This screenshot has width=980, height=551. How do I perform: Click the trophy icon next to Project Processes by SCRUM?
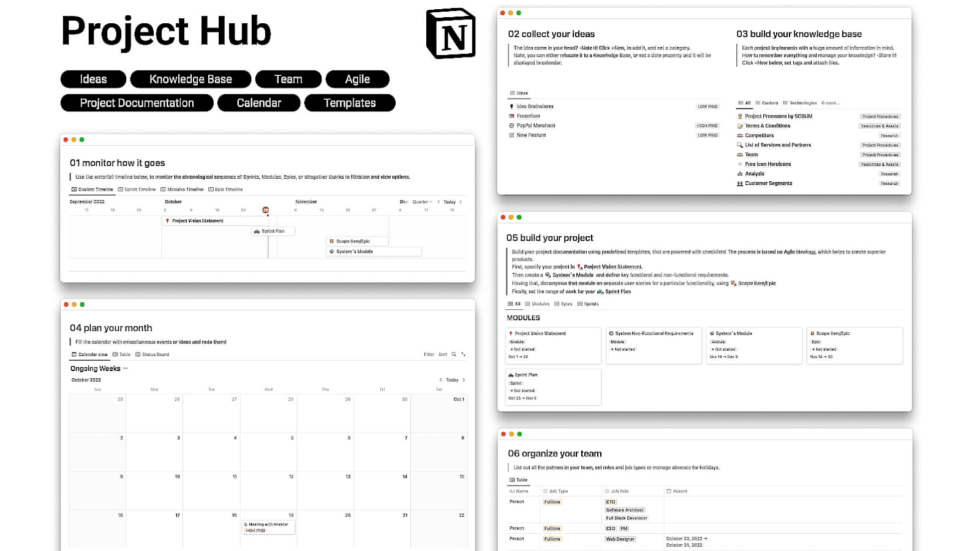coord(739,116)
